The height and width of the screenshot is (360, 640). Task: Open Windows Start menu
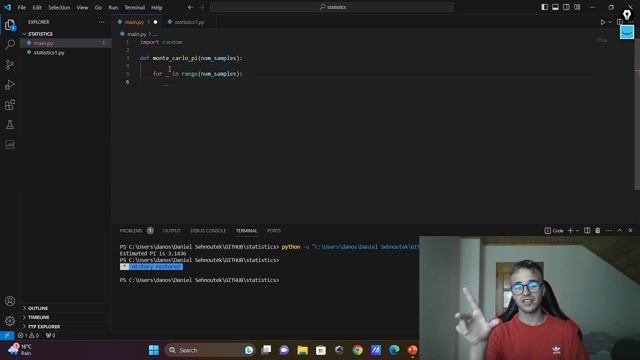pyautogui.click(x=153, y=350)
